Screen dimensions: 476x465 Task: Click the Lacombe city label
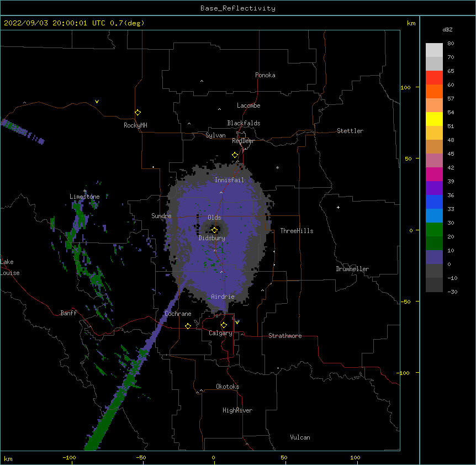click(248, 105)
